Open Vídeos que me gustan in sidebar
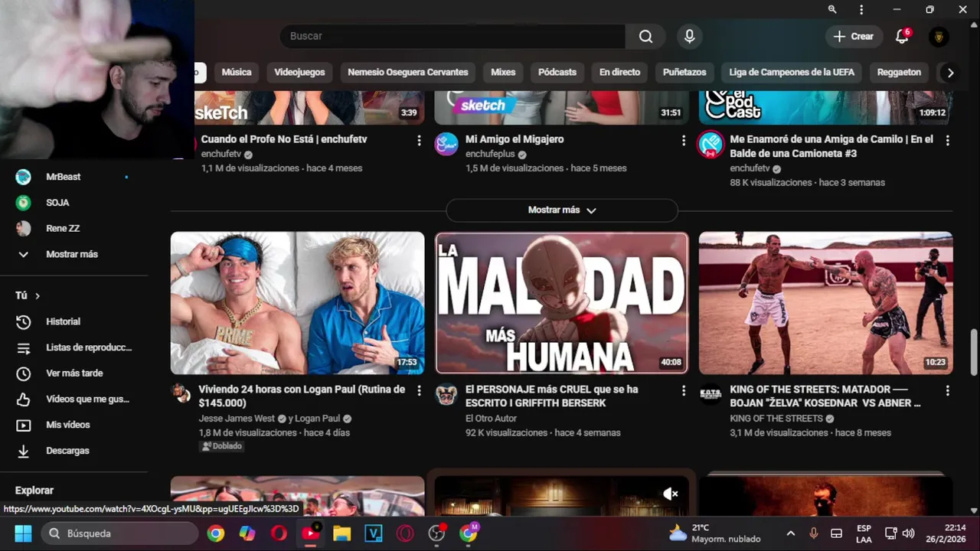Image resolution: width=980 pixels, height=551 pixels. (x=73, y=399)
